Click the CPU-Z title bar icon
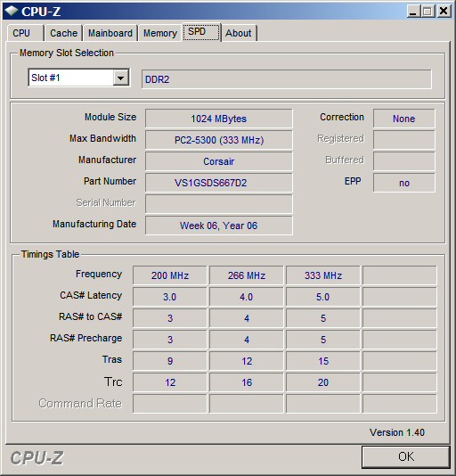This screenshot has height=476, width=456. pos(11,11)
